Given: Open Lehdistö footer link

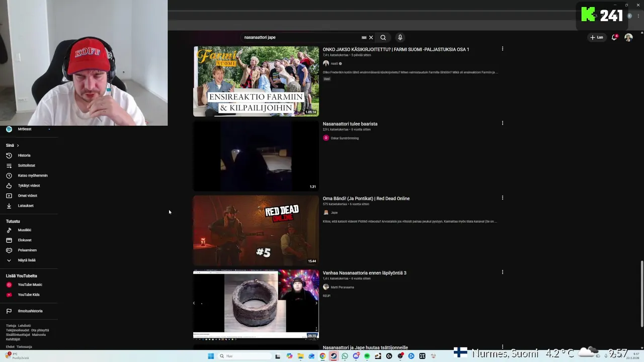Looking at the screenshot, I should point(24,326).
